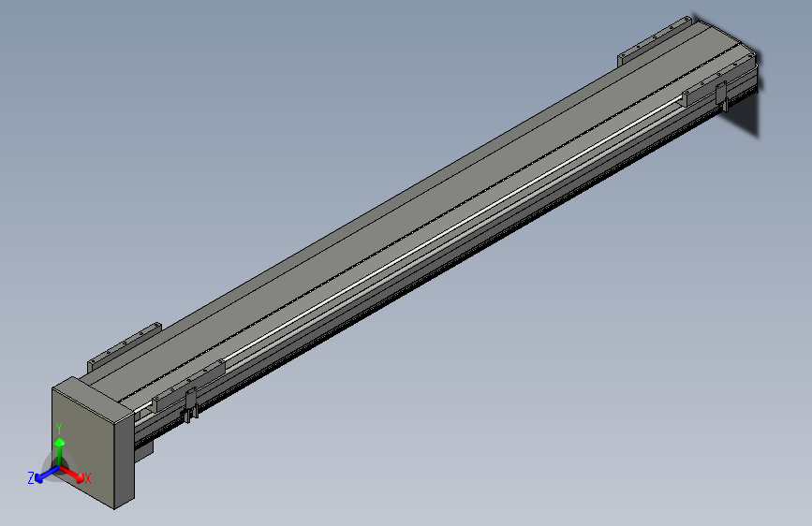
Task: Select the sensor clip at the far end
Action: click(x=721, y=95)
